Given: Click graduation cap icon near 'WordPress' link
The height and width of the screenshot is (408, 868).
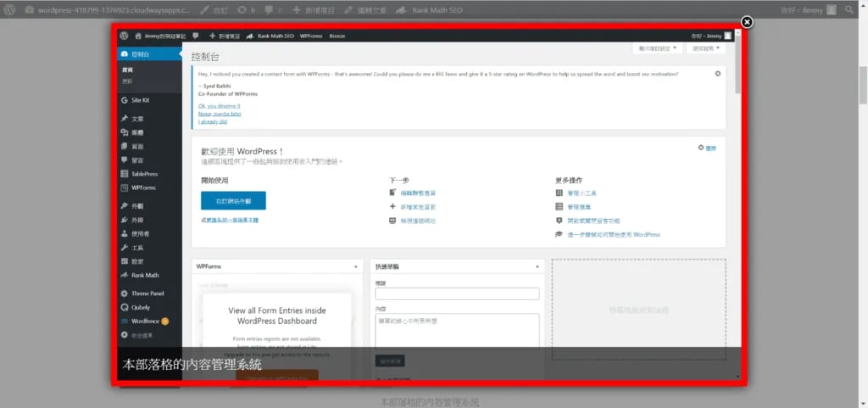Looking at the screenshot, I should pos(559,234).
